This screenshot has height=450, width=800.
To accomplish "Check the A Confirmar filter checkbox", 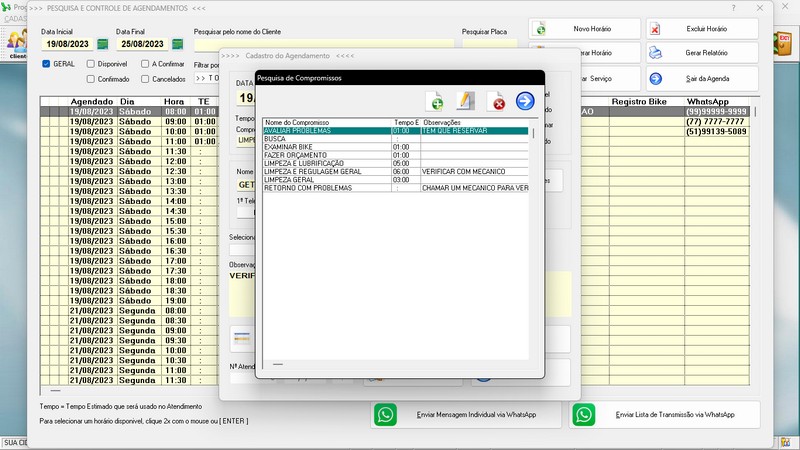I will click(x=145, y=64).
